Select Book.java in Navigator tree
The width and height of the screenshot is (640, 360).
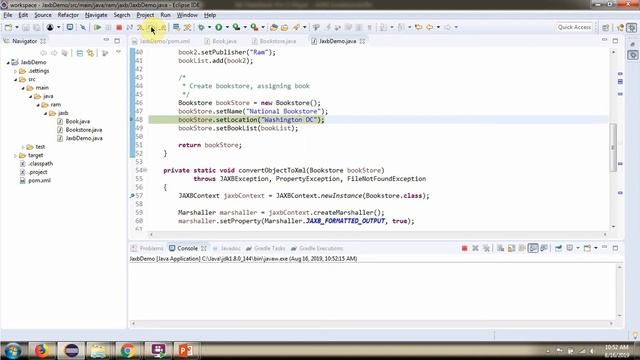point(78,122)
